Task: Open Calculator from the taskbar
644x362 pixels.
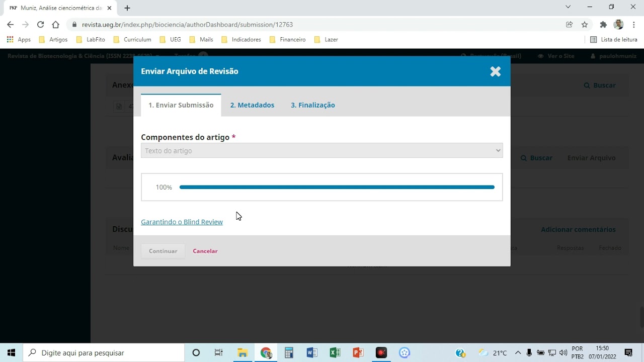Action: pyautogui.click(x=289, y=353)
